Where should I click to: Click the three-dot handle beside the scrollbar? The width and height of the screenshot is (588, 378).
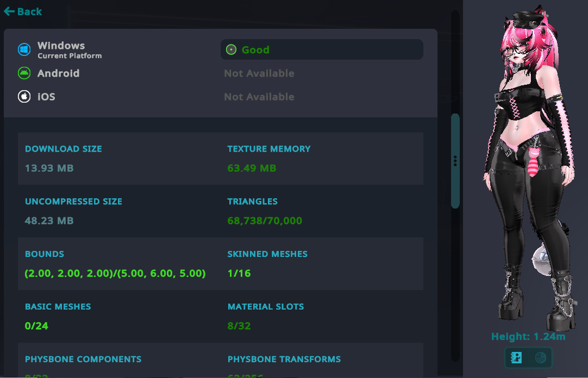click(455, 161)
